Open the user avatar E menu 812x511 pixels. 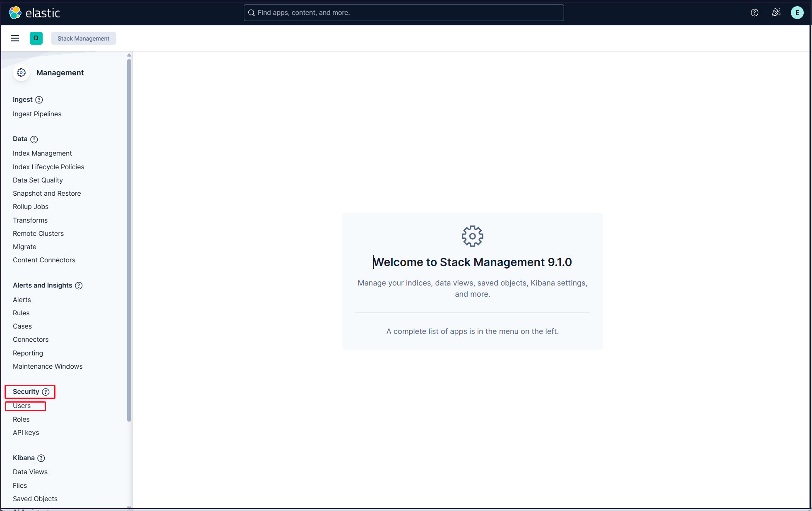(x=797, y=13)
